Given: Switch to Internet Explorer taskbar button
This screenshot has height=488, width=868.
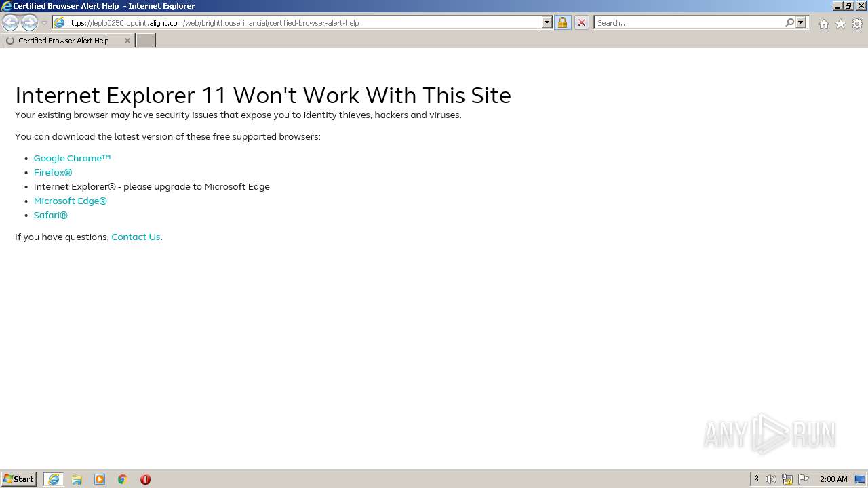Looking at the screenshot, I should [54, 479].
